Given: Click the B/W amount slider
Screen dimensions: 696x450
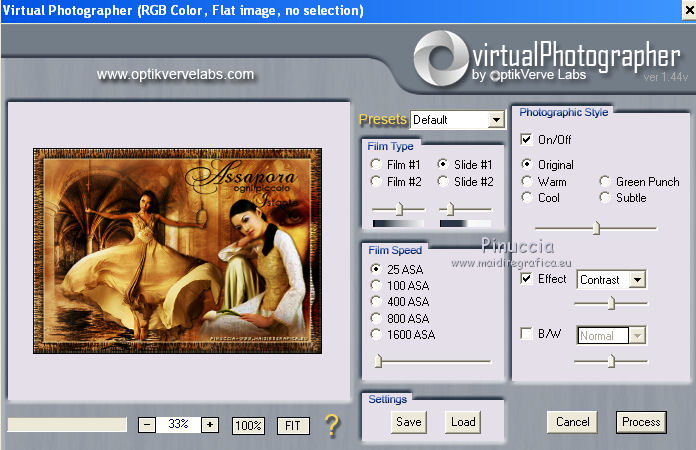Looking at the screenshot, I should 611,361.
